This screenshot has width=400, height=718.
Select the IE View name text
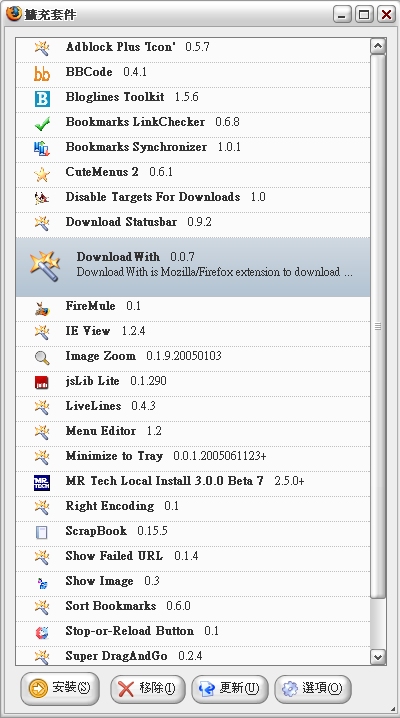[88, 331]
